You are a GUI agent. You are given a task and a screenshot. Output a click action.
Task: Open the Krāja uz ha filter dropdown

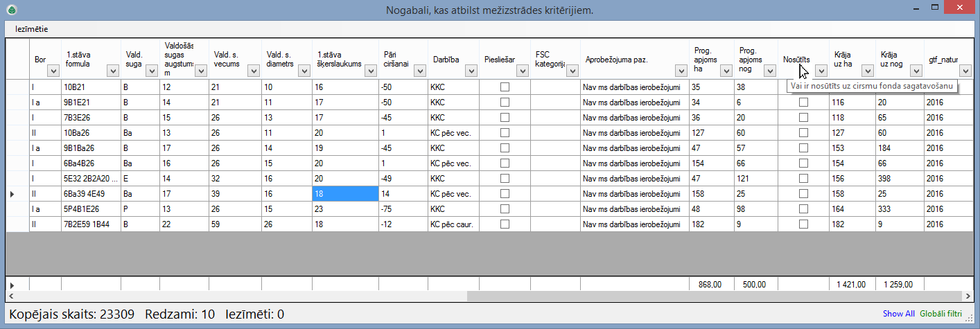coord(866,71)
